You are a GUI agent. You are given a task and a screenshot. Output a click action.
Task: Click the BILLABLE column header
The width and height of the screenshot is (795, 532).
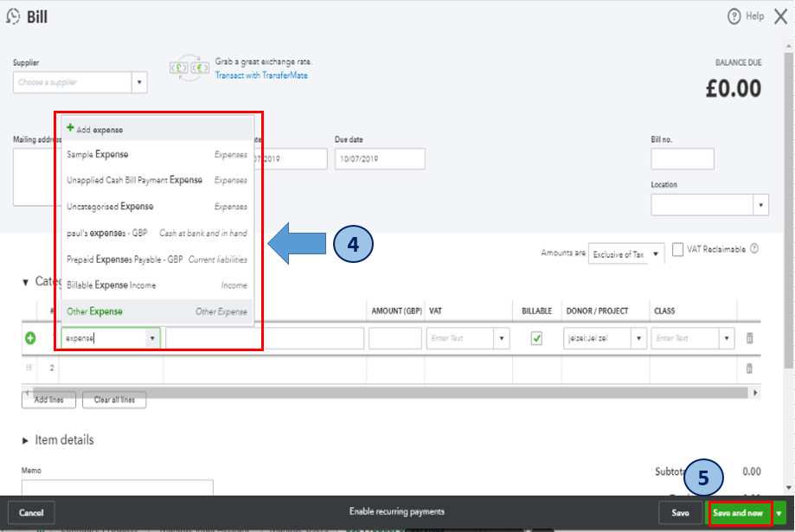pyautogui.click(x=536, y=311)
